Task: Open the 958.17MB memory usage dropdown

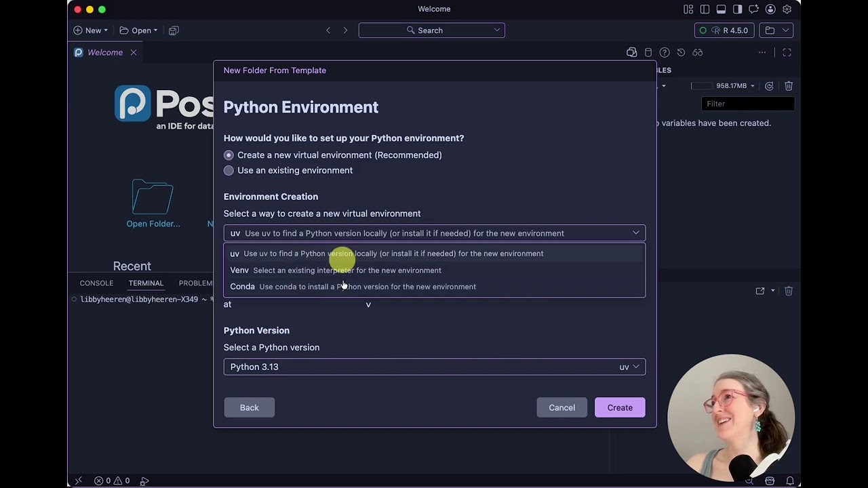Action: coord(724,86)
